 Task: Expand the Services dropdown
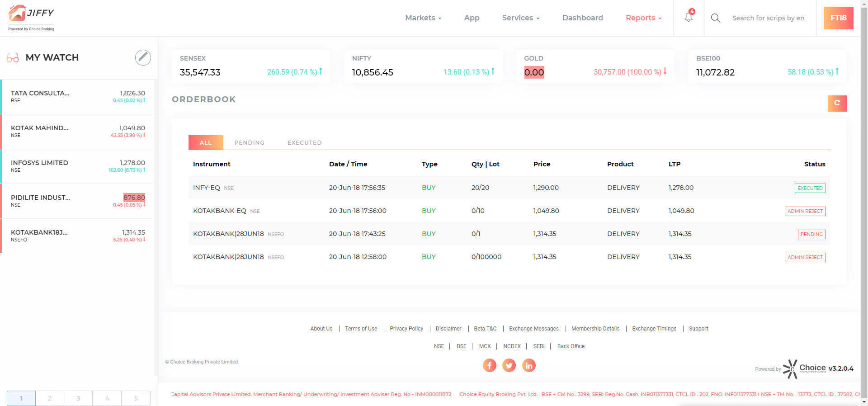pyautogui.click(x=521, y=18)
